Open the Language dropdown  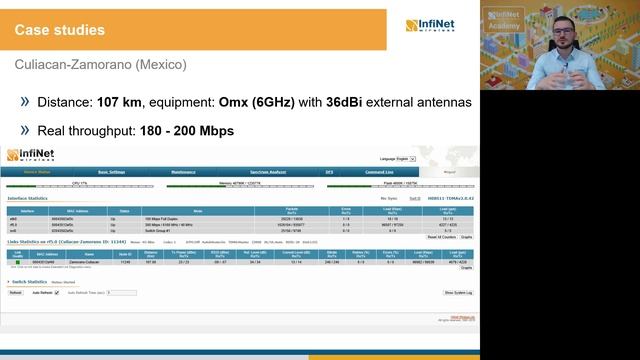406,159
